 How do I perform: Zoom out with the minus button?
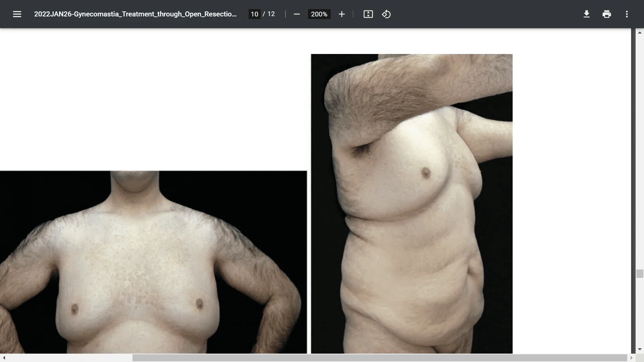(297, 14)
